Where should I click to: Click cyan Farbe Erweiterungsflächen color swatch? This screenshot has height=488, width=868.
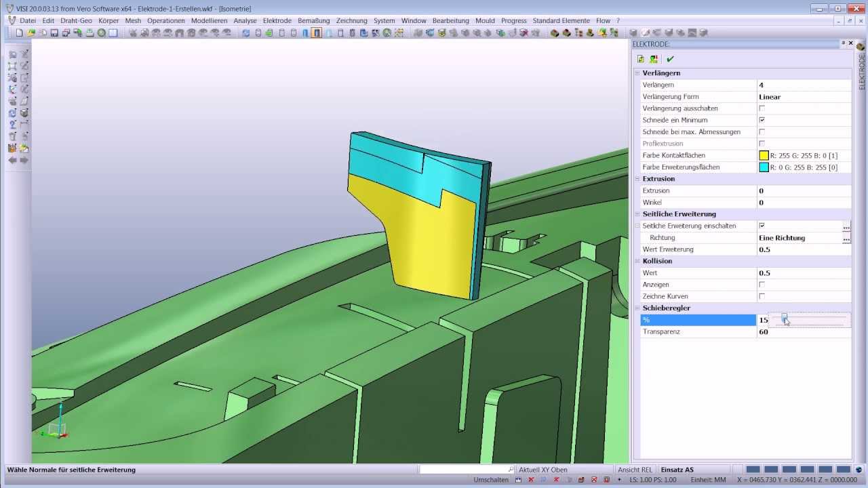pyautogui.click(x=764, y=167)
